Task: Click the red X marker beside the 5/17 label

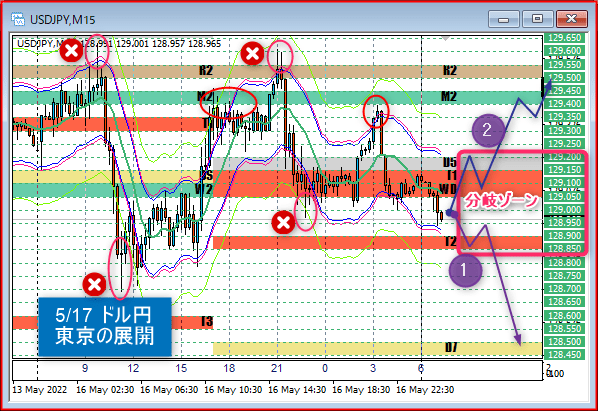Action: coord(94,284)
